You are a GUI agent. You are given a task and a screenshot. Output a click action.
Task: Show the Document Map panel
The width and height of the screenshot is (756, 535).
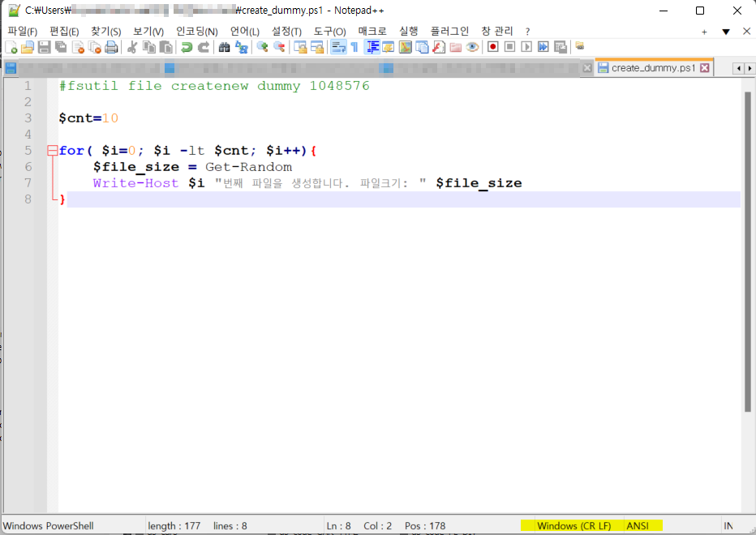pos(405,47)
